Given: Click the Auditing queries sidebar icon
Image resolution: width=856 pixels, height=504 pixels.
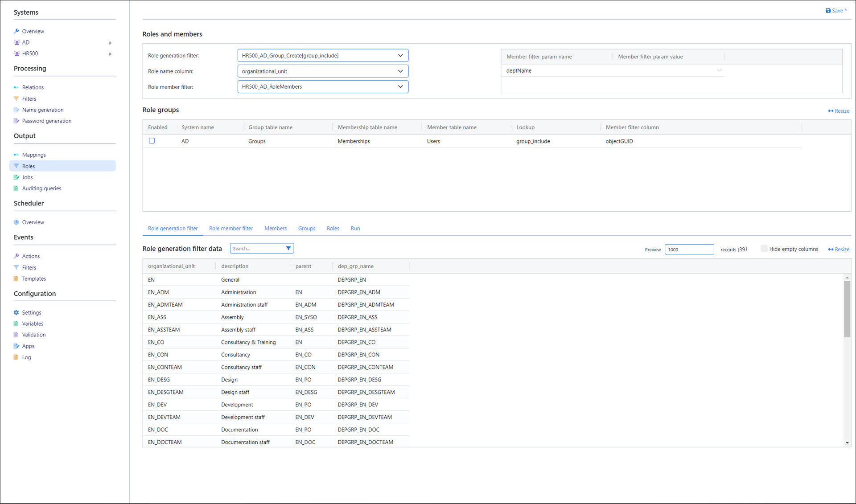Looking at the screenshot, I should [x=16, y=188].
